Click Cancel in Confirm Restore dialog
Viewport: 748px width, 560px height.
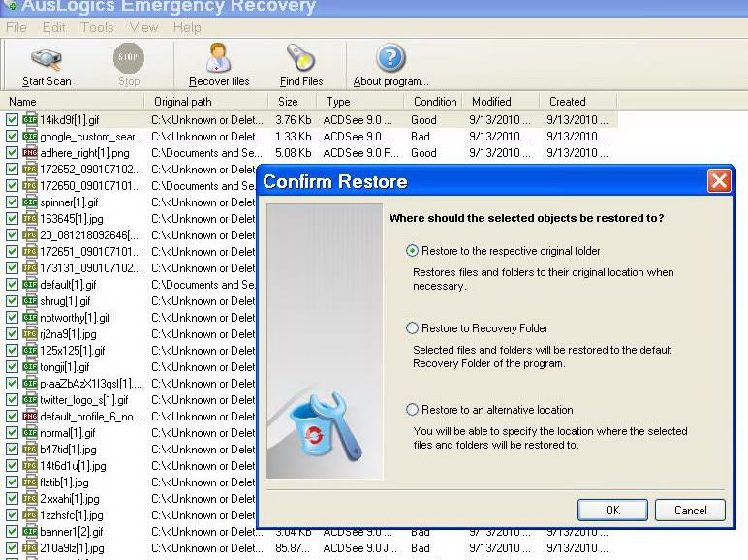point(690,511)
